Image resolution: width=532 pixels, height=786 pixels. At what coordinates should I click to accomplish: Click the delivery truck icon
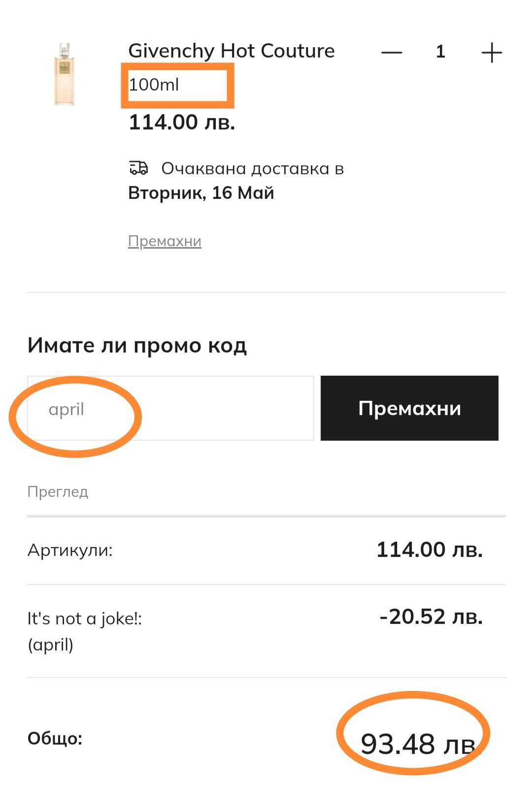tap(138, 168)
